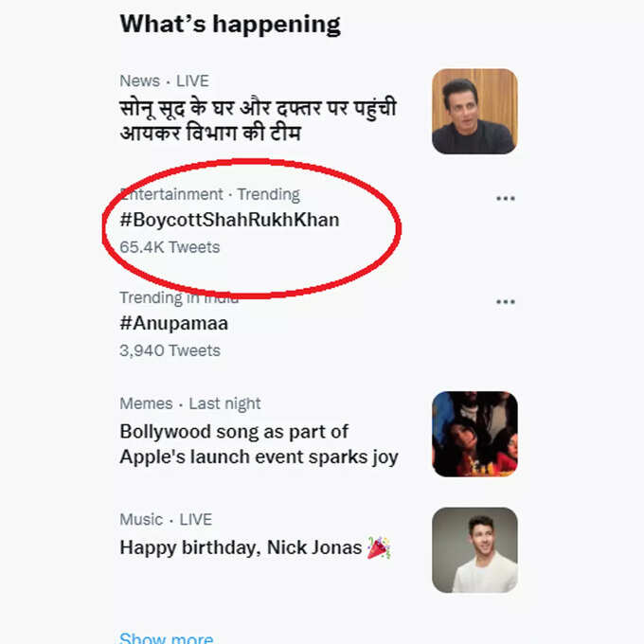Open the #BoycottShahRukhKhan hashtag

[x=229, y=220]
